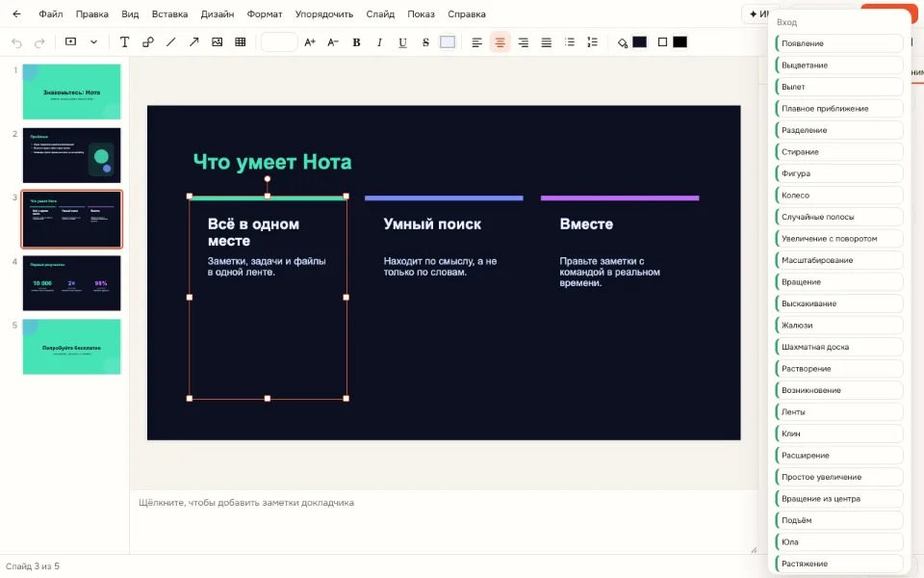Toggle bold formatting
The image size is (924, 578).
click(x=356, y=41)
